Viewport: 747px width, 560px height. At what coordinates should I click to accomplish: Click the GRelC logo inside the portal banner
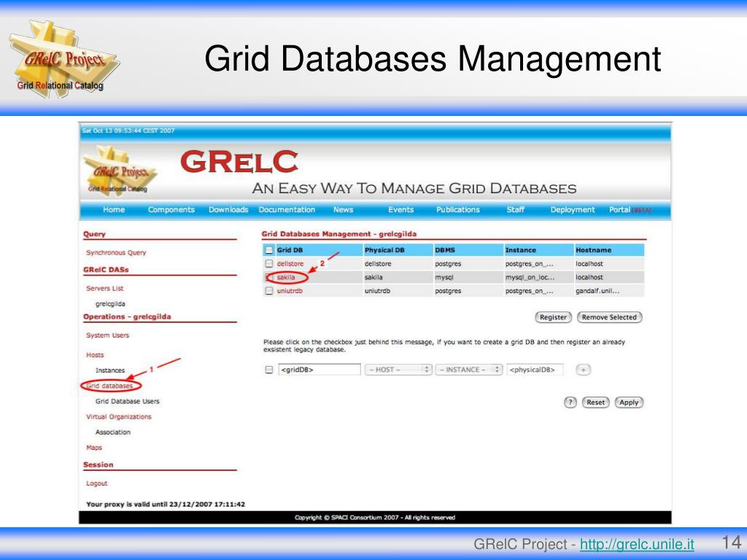point(120,171)
